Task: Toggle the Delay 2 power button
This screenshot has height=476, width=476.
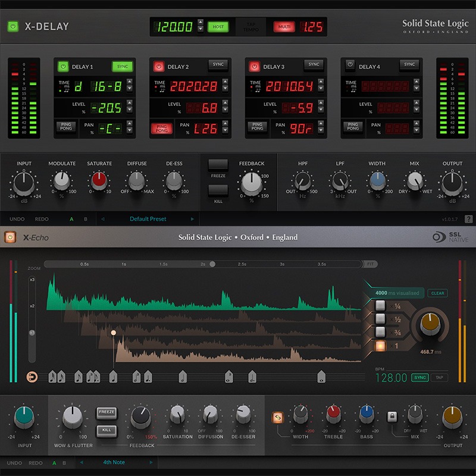Action: (159, 67)
